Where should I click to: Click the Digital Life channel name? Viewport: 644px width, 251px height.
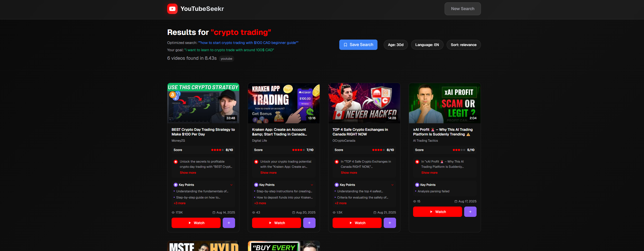click(x=259, y=141)
